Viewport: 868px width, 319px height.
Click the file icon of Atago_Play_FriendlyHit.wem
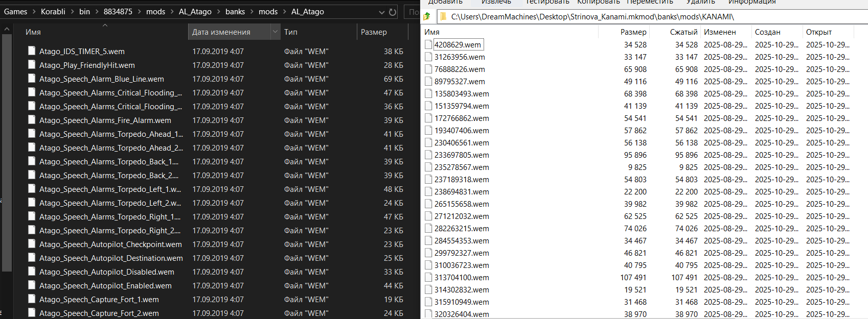pos(32,65)
